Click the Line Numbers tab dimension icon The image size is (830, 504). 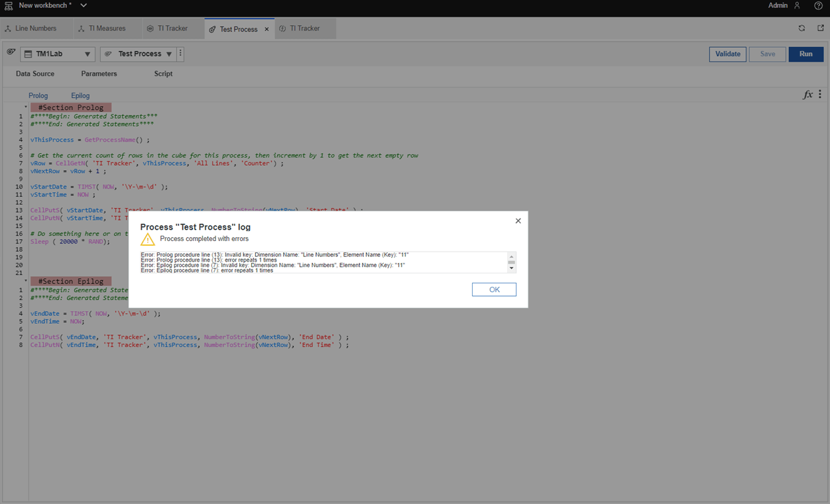pos(8,29)
